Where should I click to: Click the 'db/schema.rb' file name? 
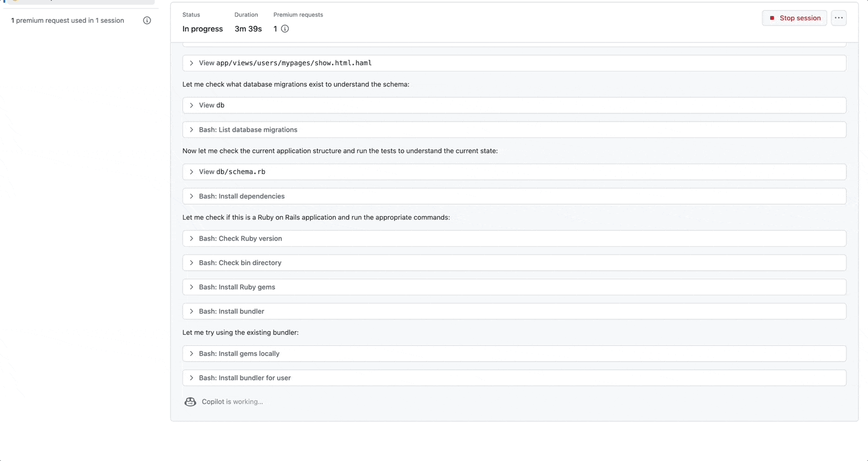coord(241,172)
